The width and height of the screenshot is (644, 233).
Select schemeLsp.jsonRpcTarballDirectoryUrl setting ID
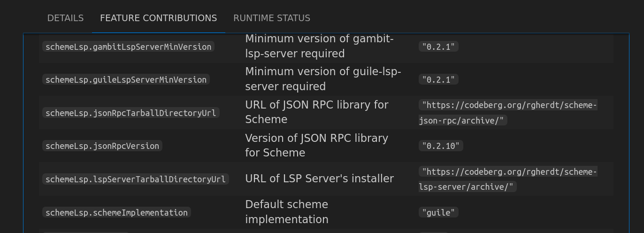[131, 113]
